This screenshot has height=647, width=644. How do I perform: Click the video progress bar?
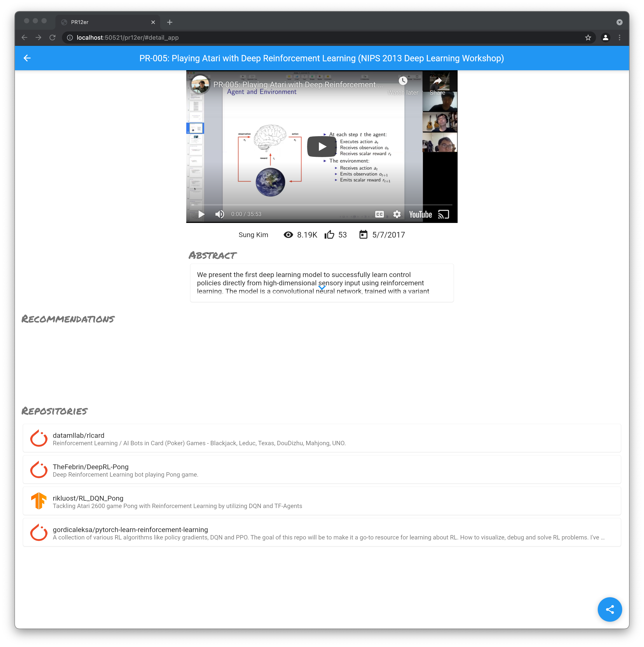point(322,205)
